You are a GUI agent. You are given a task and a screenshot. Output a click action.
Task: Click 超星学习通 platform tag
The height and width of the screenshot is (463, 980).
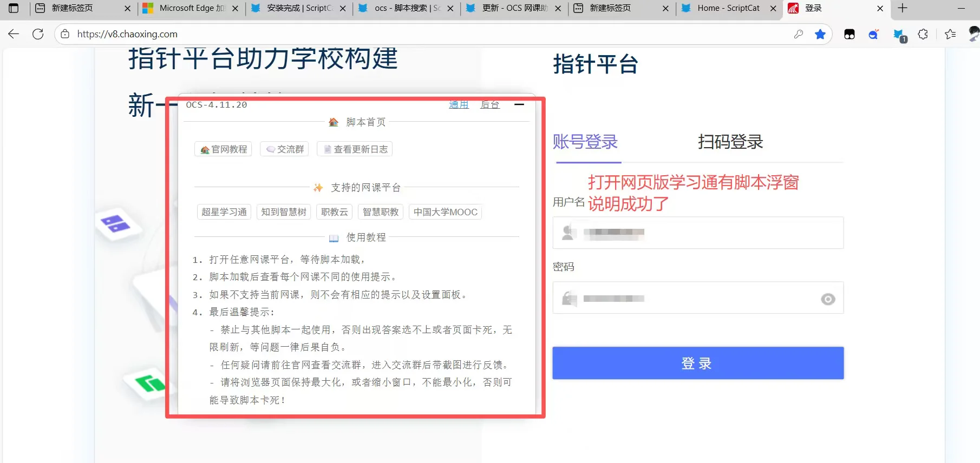coord(224,212)
